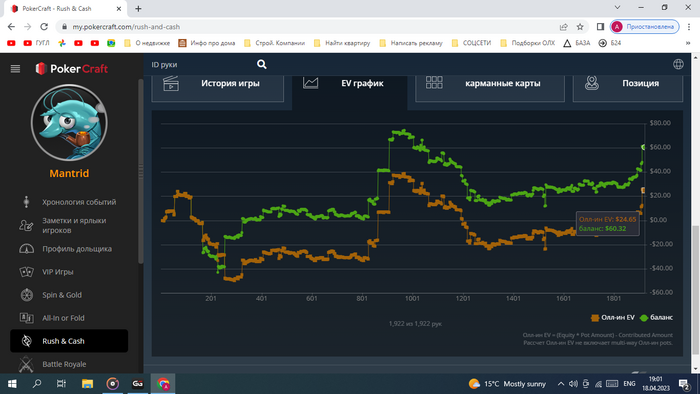Open Найти квартиру bookmark folder
The height and width of the screenshot is (394, 700).
click(x=342, y=43)
